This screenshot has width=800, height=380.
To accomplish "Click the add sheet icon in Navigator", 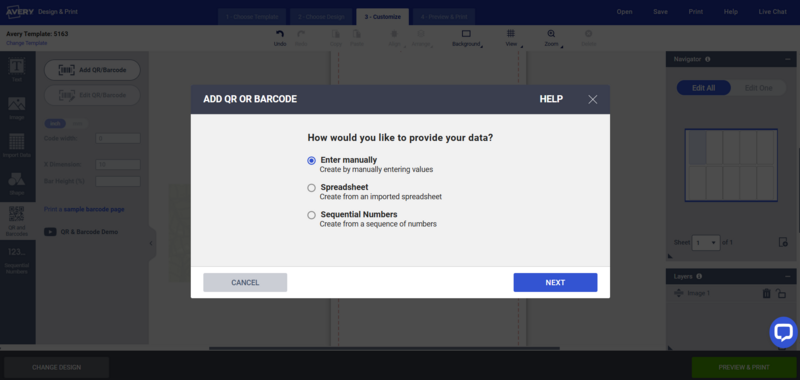I will (x=783, y=242).
